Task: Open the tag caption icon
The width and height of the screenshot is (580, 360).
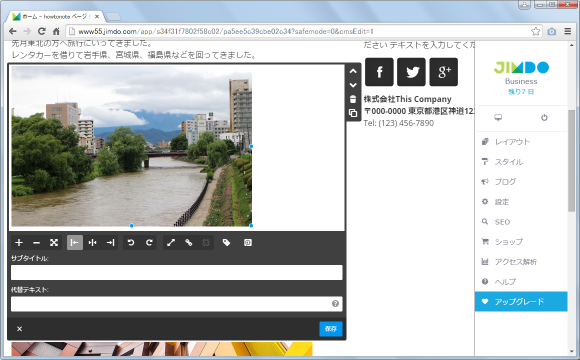Action: 226,243
